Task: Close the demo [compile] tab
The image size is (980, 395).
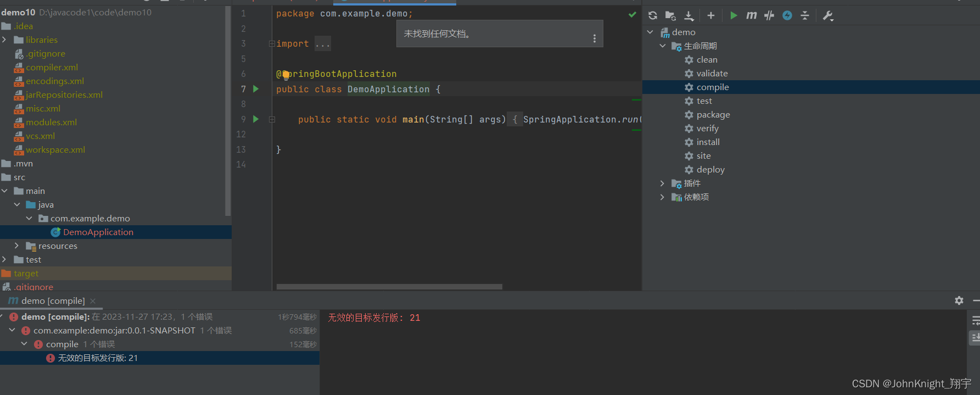Action: coord(93,301)
